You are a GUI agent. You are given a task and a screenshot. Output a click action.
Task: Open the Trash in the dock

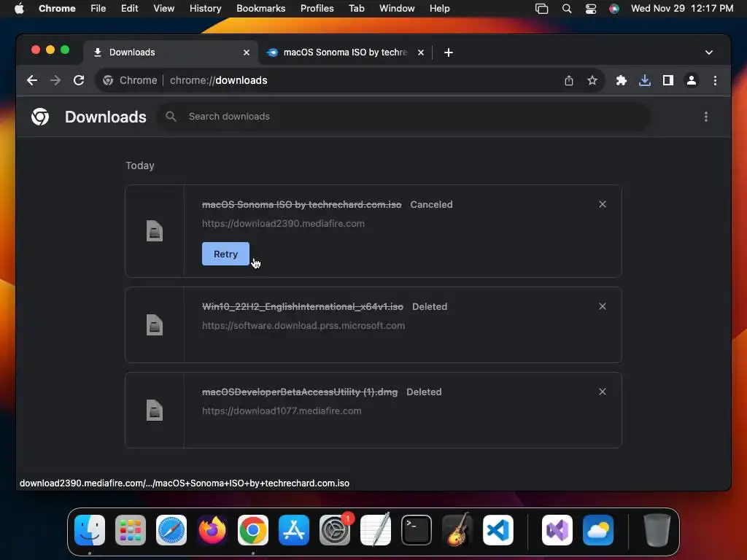click(657, 530)
